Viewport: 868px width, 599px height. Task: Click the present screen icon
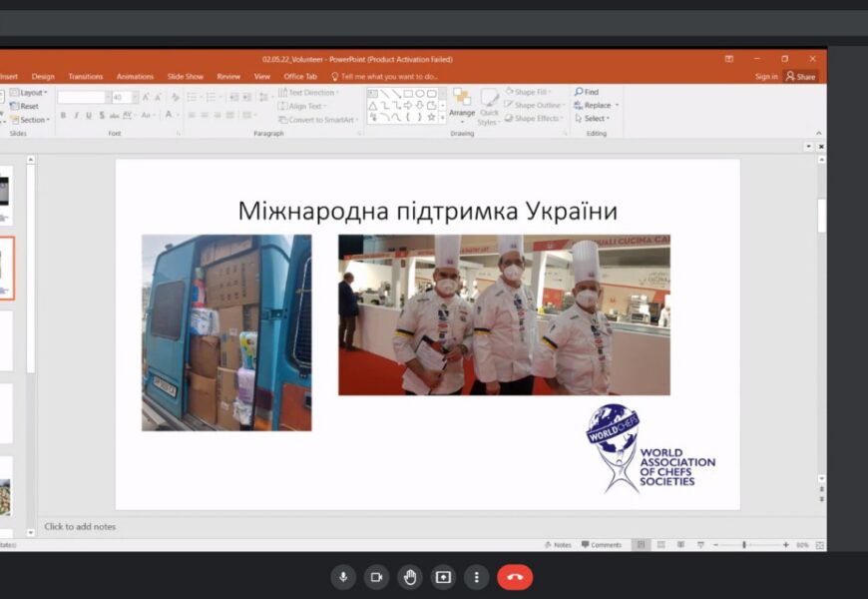443,577
